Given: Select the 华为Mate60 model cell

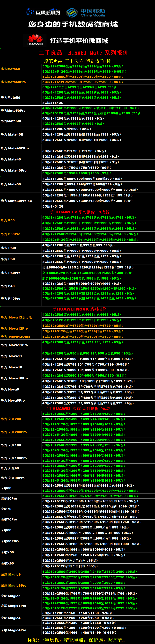Looking at the screenshot, I should [x=21, y=69].
